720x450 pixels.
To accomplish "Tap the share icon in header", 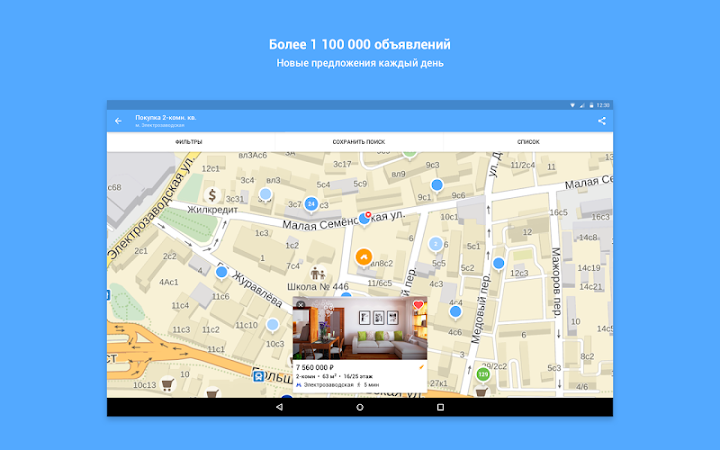I will pos(601,121).
